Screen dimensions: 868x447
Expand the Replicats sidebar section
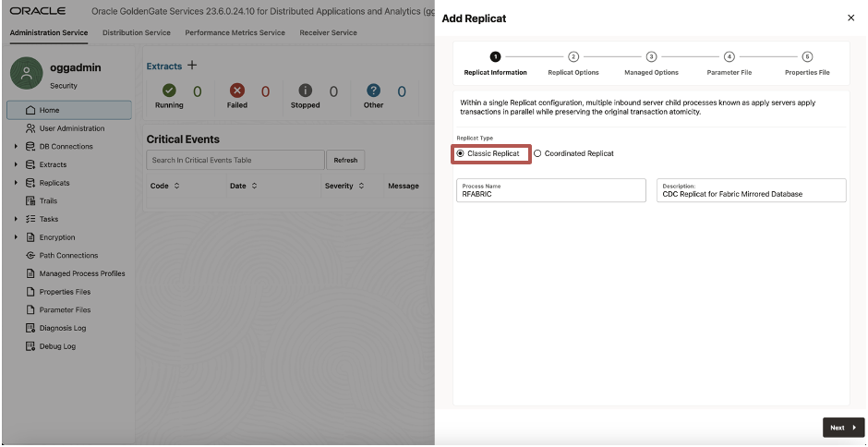[x=18, y=183]
